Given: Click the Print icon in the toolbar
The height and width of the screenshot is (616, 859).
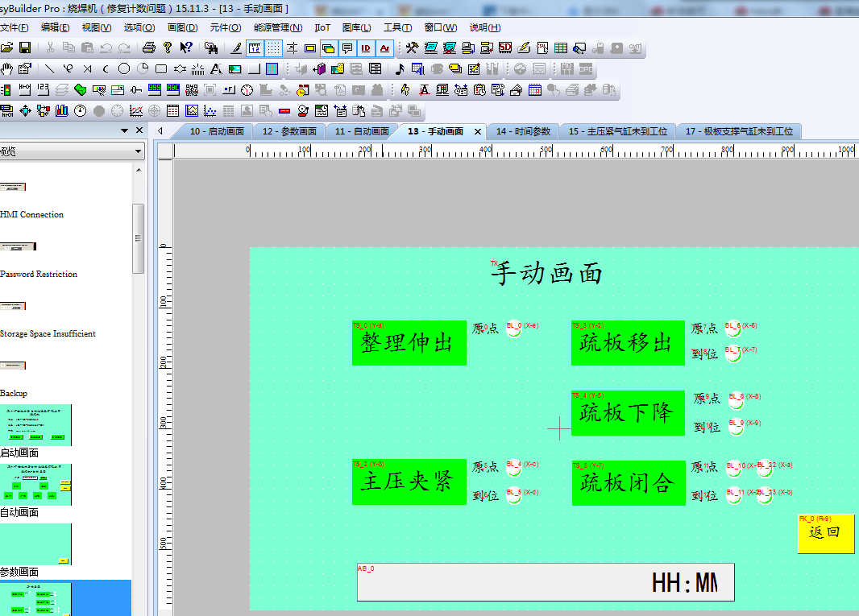Looking at the screenshot, I should point(149,48).
